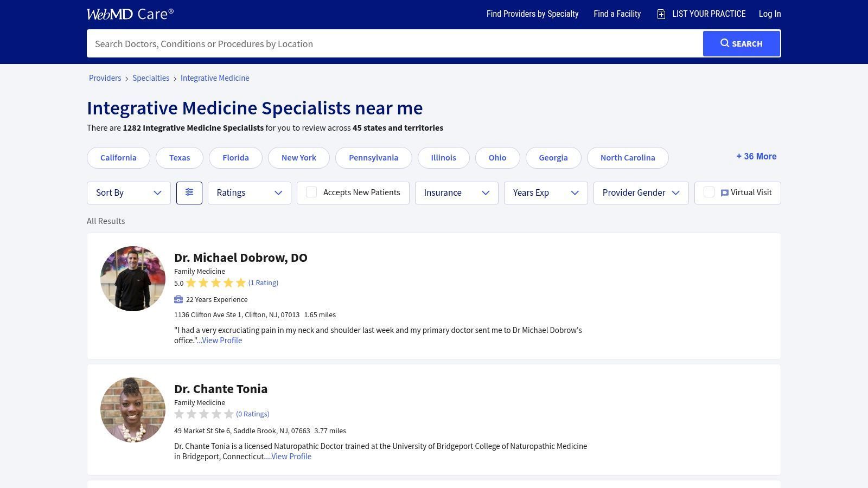Screen dimensions: 868x488
Task: Click the Virtual Visit chat icon
Action: [724, 193]
